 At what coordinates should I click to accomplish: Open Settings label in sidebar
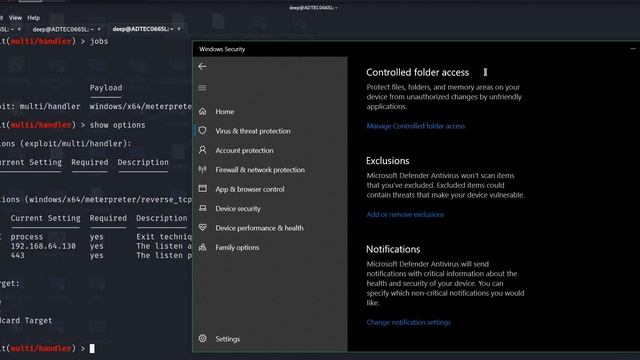tap(228, 339)
